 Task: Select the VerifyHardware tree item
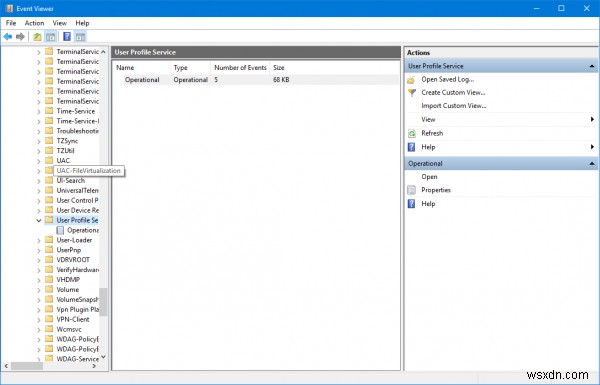point(77,270)
